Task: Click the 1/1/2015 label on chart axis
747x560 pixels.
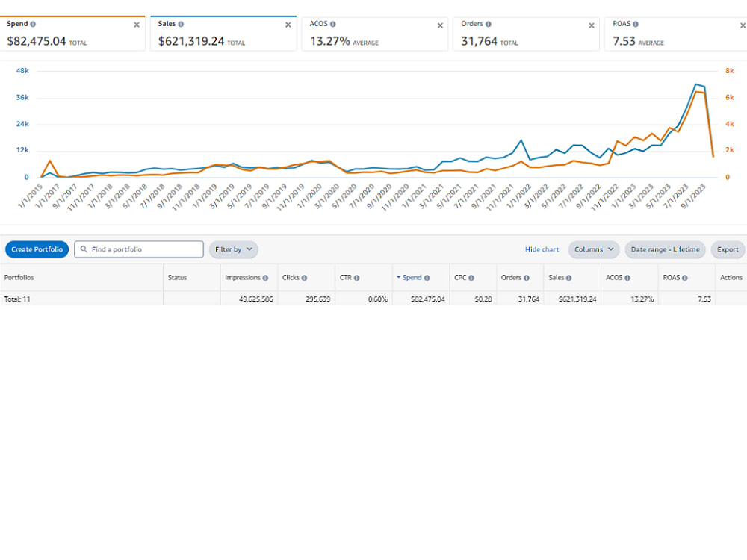Action: (30, 196)
